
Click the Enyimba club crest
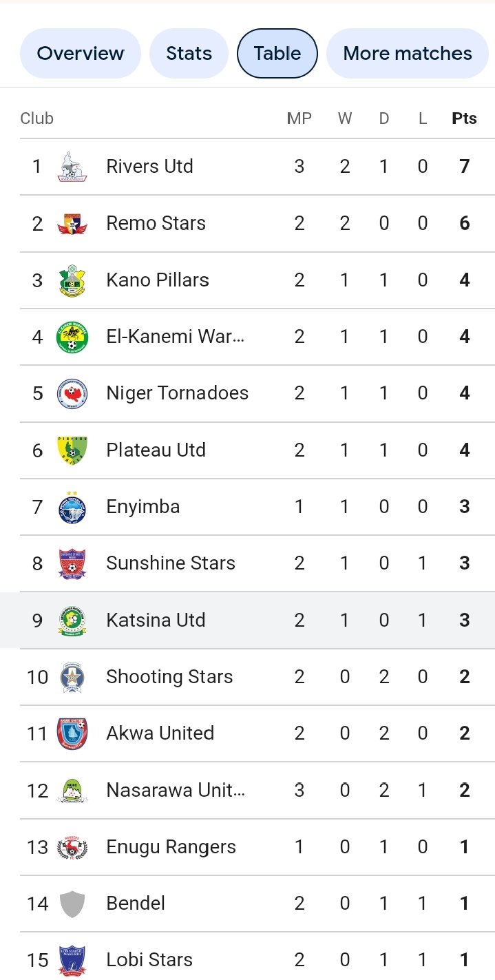tap(72, 507)
